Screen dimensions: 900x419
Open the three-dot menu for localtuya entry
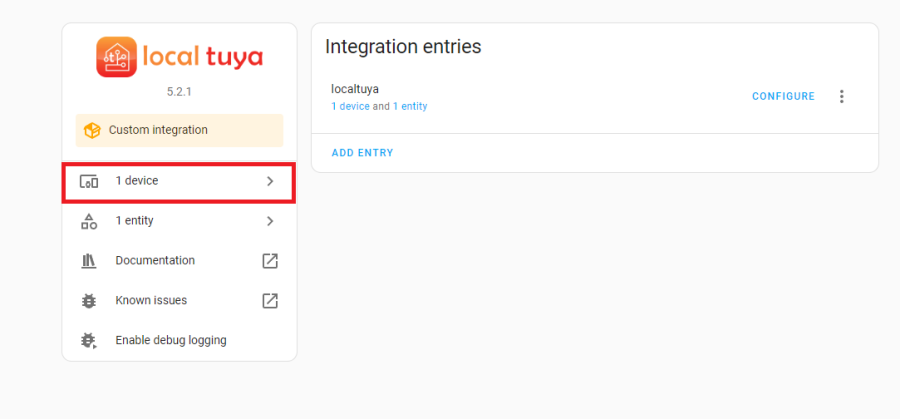841,97
